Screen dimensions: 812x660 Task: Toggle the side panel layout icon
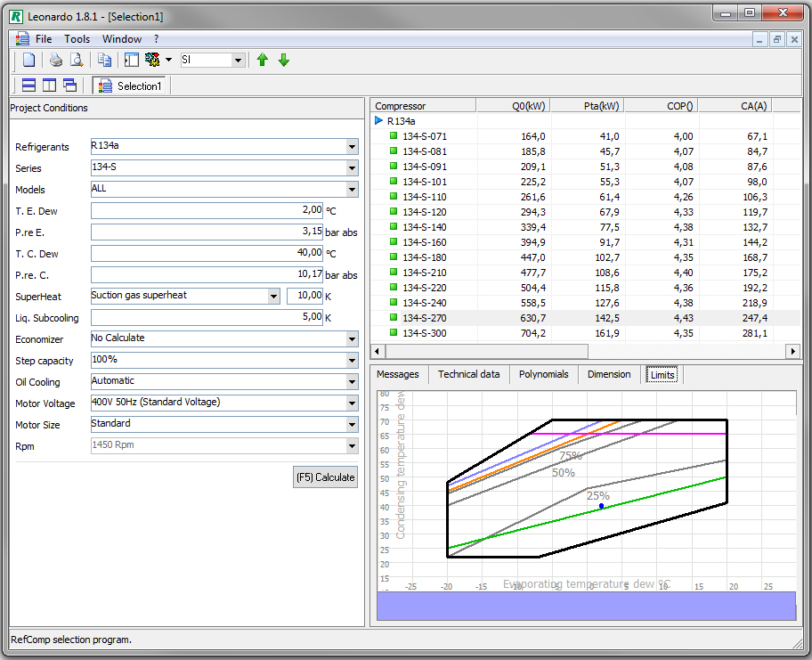click(132, 60)
